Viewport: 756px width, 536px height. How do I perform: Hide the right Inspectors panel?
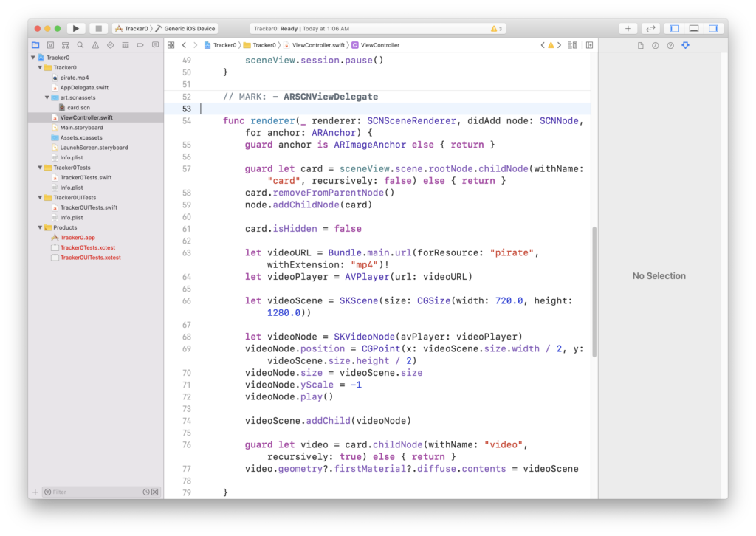coord(713,28)
